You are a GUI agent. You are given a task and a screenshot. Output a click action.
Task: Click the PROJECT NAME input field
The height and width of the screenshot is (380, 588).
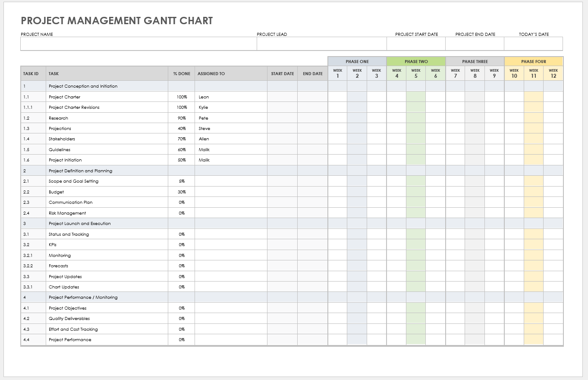coord(138,44)
